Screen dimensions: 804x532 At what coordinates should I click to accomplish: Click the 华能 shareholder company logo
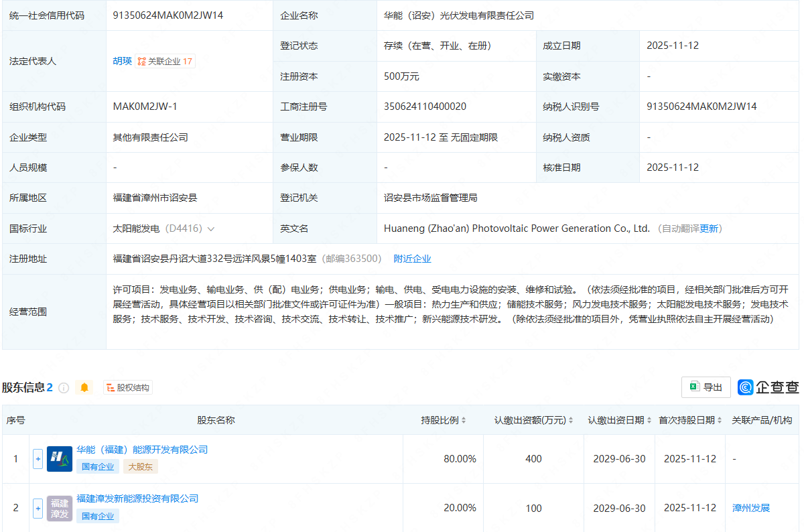[x=60, y=459]
